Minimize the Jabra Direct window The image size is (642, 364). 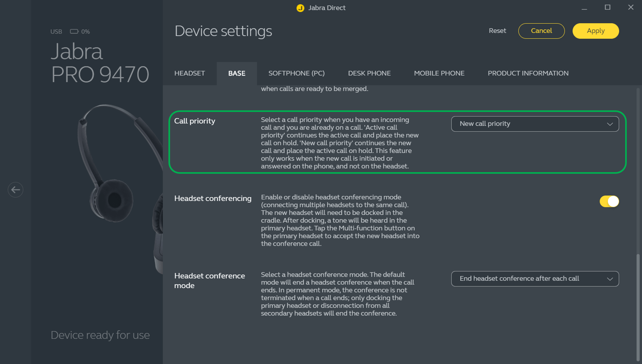(584, 8)
